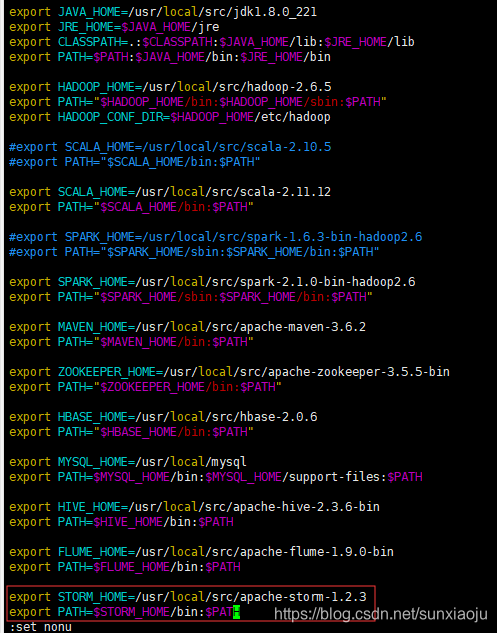The width and height of the screenshot is (497, 633).
Task: Click the line 'export HADOOP_CONF_DIR=$HADOOP_HOME/etc/hadoop'
Action: click(x=170, y=117)
